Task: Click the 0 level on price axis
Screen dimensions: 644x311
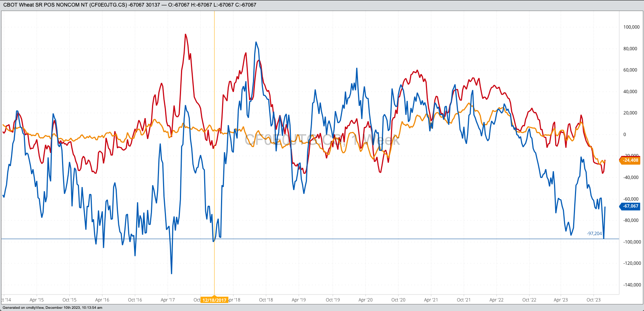Action: [625, 135]
